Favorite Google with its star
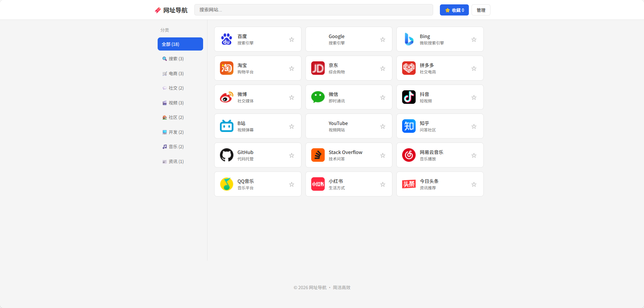Viewport: 644px width, 308px height. (383, 39)
